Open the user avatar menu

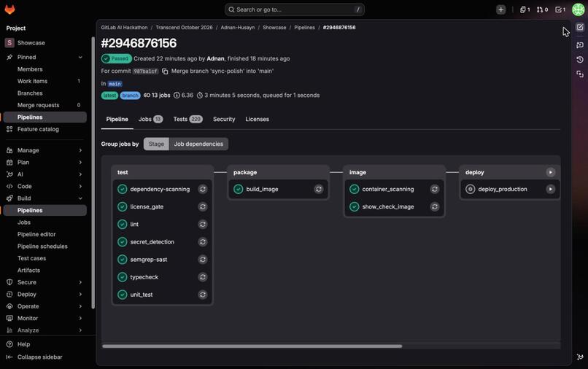pos(579,9)
